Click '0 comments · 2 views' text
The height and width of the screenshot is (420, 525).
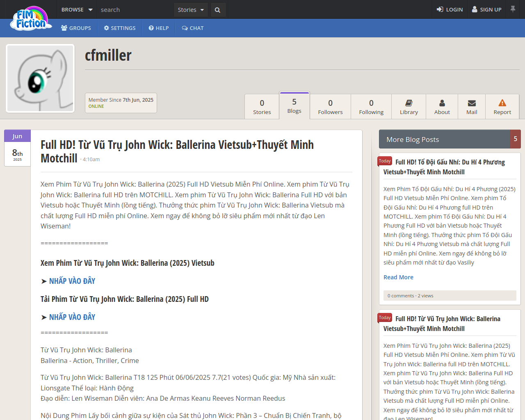click(x=410, y=296)
